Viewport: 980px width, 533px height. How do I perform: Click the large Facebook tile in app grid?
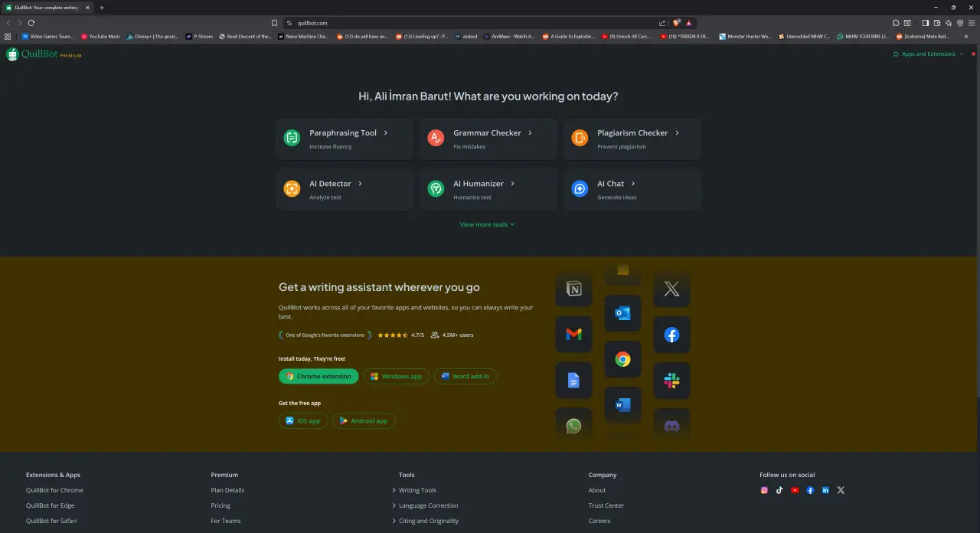pos(671,335)
